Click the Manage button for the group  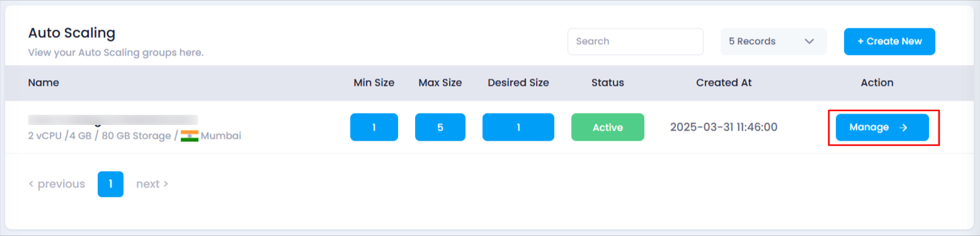(x=882, y=127)
